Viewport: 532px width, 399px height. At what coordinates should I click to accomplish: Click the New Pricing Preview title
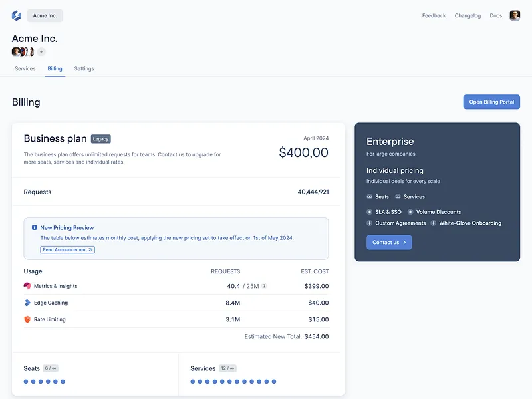coord(67,228)
